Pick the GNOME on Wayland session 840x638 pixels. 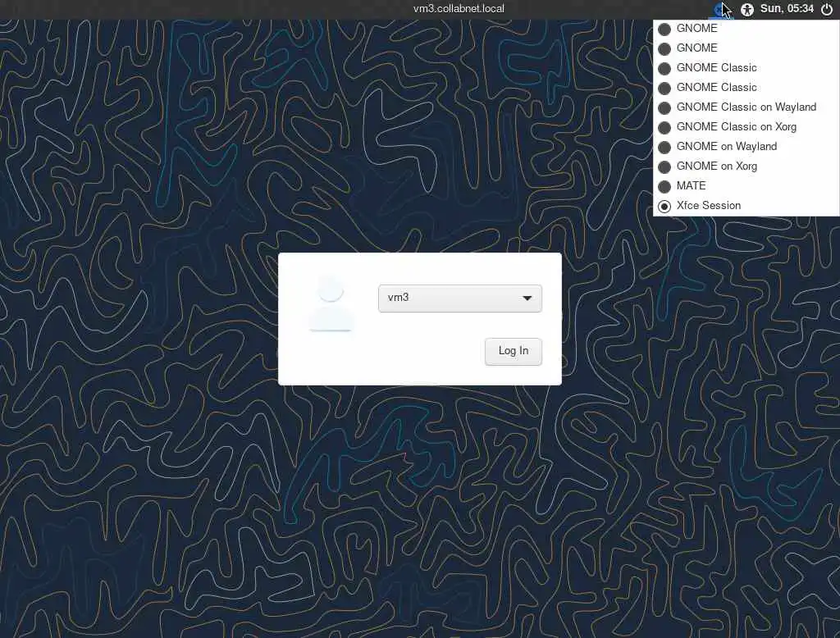[x=746, y=147]
